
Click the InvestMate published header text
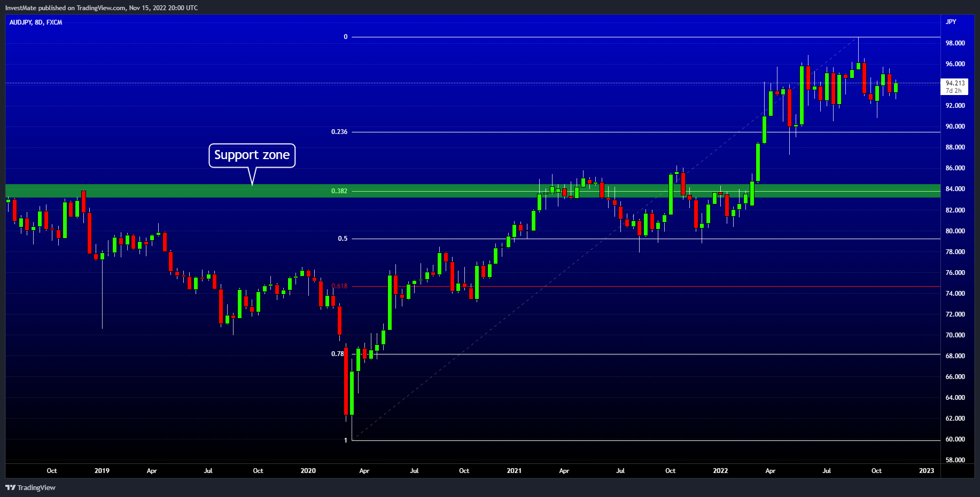point(102,8)
